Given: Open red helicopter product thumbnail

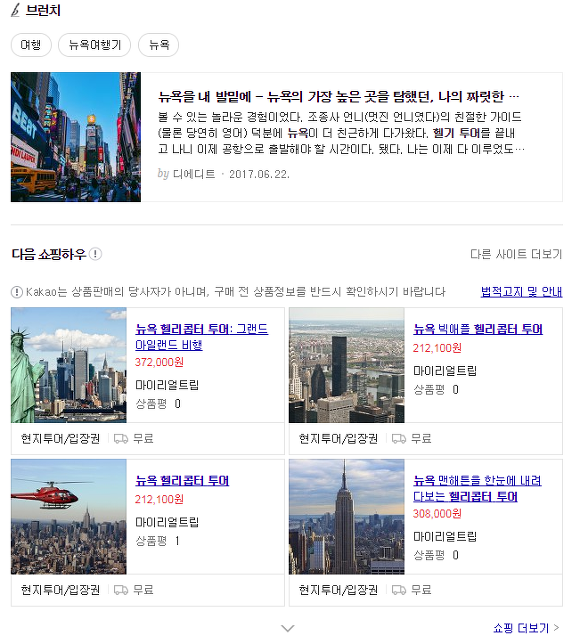Looking at the screenshot, I should point(69,517).
